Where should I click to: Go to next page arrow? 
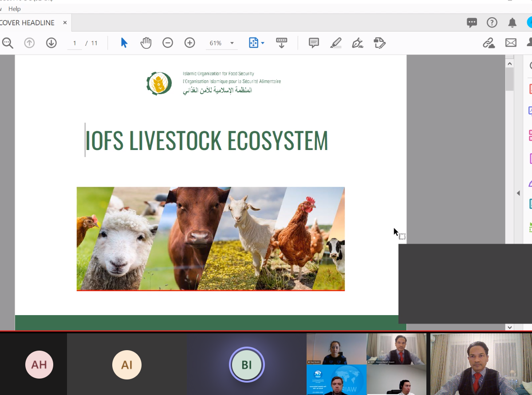pos(51,43)
